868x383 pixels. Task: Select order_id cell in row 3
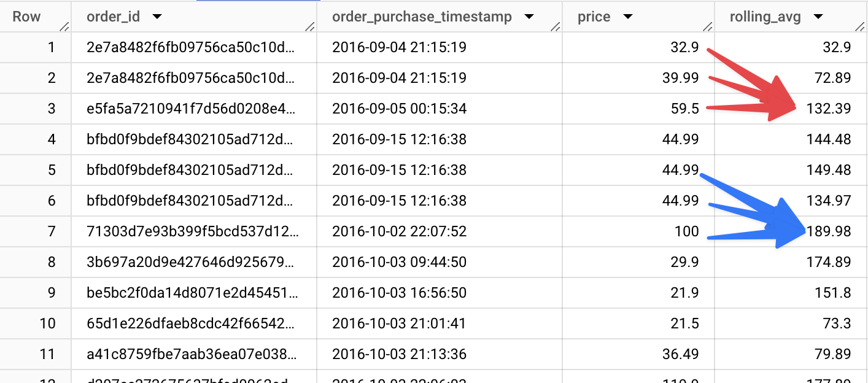pos(191,109)
